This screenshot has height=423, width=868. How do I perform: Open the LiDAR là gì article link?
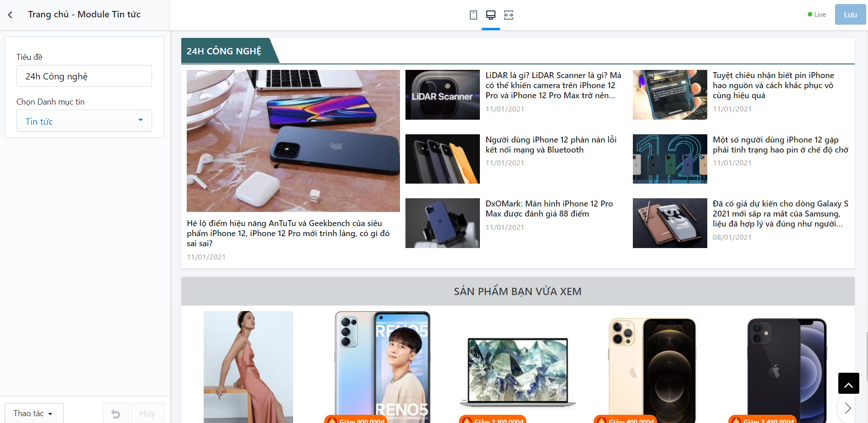[553, 85]
